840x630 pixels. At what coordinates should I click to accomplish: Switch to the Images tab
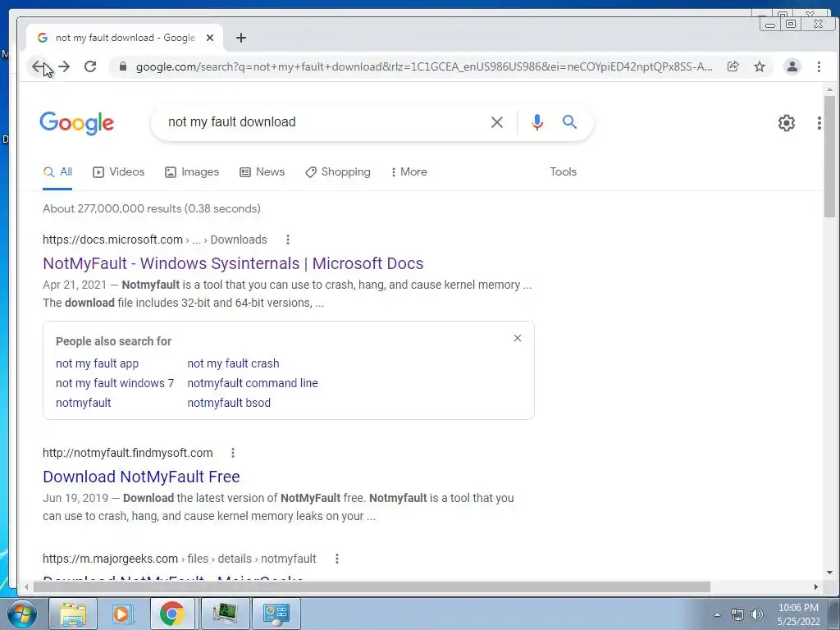(192, 172)
